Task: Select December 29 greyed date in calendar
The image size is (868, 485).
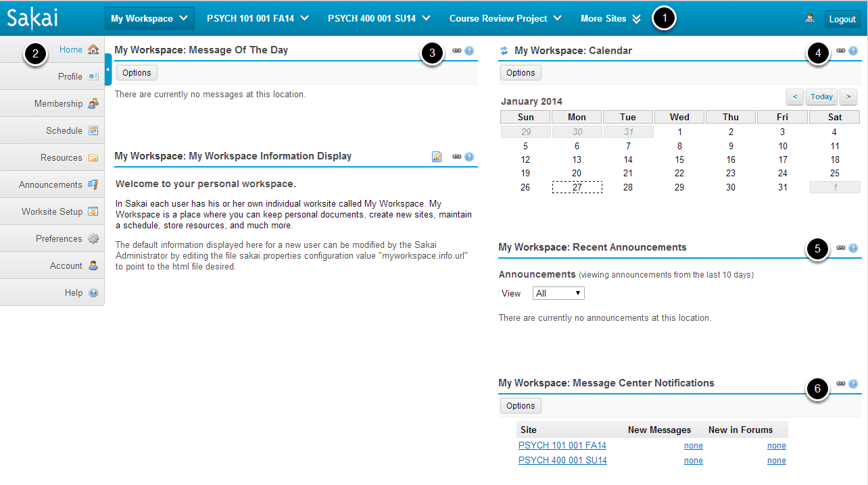Action: [526, 132]
